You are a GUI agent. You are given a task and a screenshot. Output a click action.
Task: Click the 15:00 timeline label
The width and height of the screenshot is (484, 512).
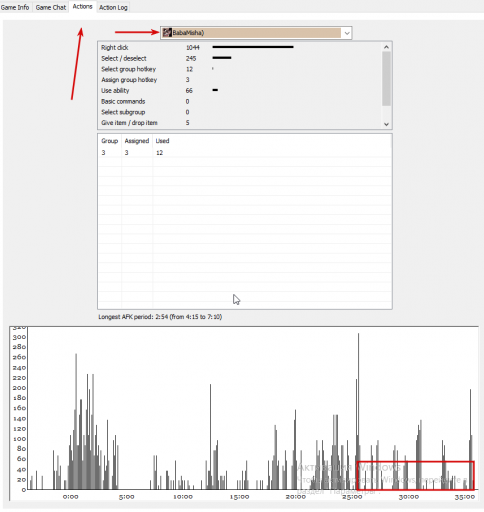click(239, 497)
